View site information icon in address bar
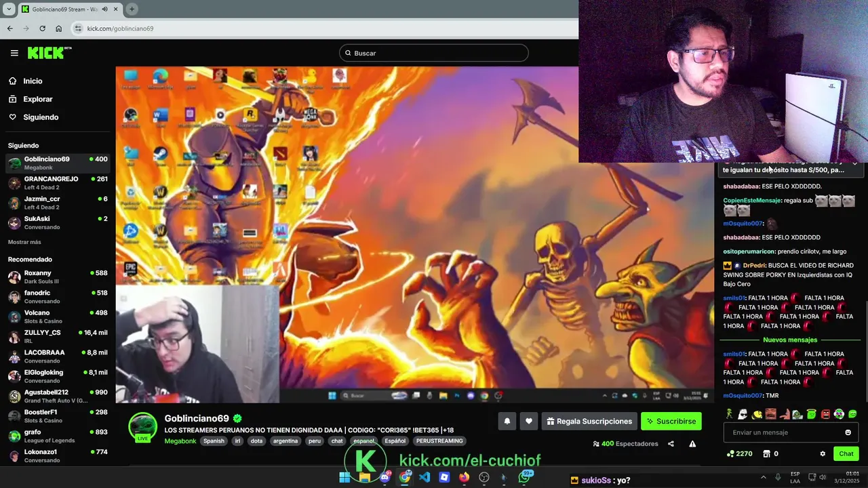Viewport: 868px width, 488px height. coord(78,28)
